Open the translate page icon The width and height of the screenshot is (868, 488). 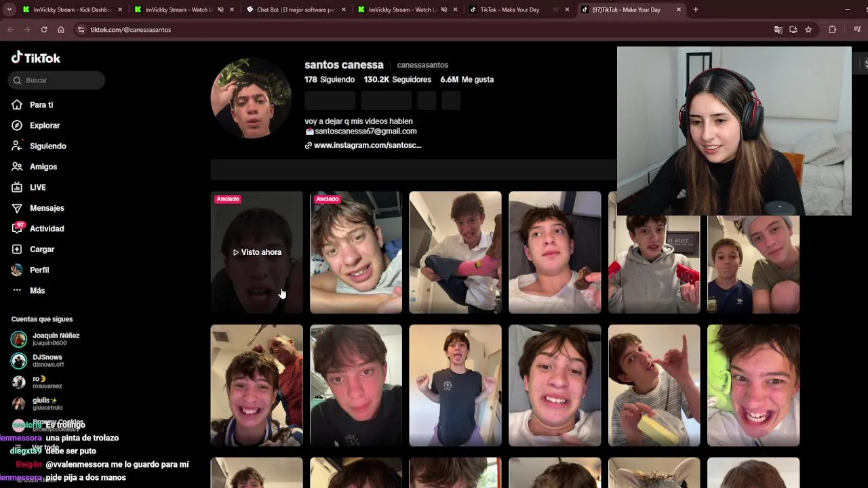[x=778, y=30]
